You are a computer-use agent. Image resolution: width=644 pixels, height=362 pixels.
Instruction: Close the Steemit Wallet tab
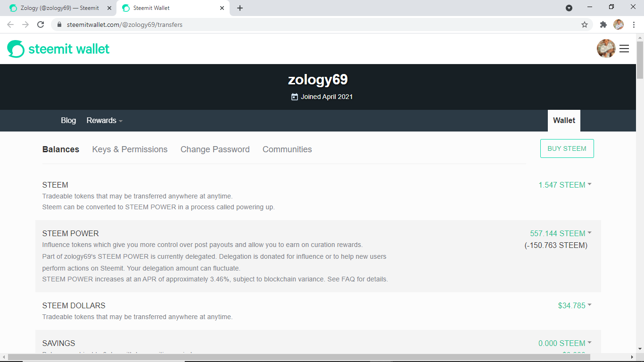coord(222,8)
